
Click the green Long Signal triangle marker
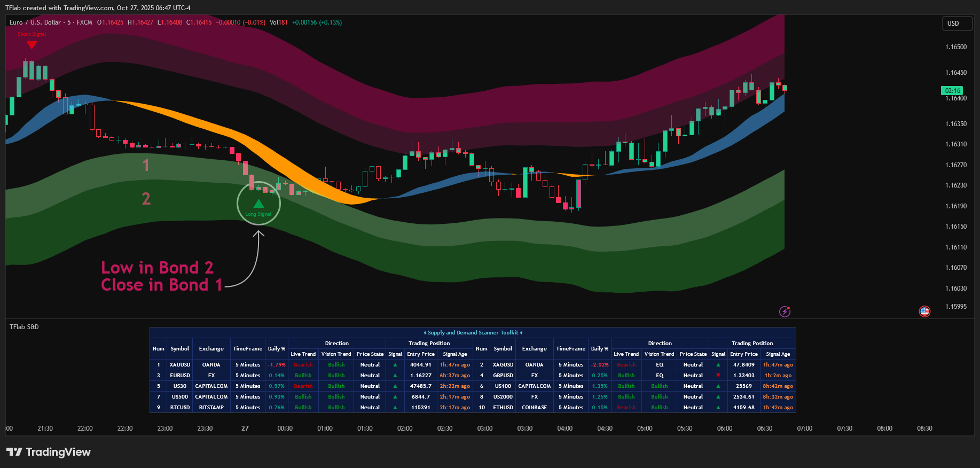click(258, 204)
